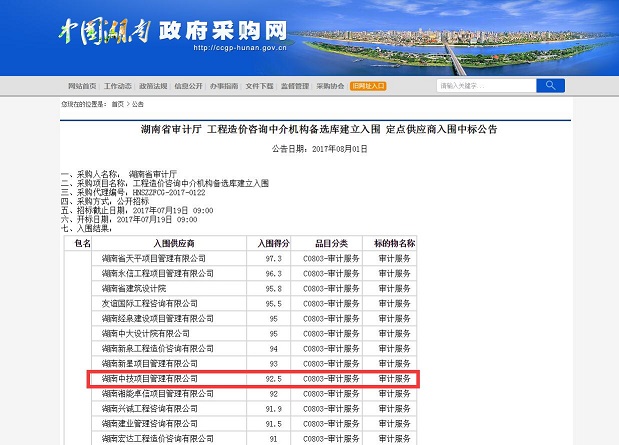The width and height of the screenshot is (619, 445).
Task: Select cell 湖南兴诚工程咨询有限公司
Action: (150, 409)
